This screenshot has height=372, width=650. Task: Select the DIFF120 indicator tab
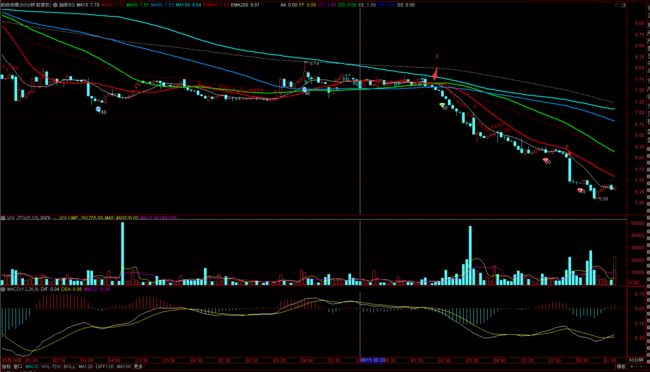pyautogui.click(x=104, y=367)
